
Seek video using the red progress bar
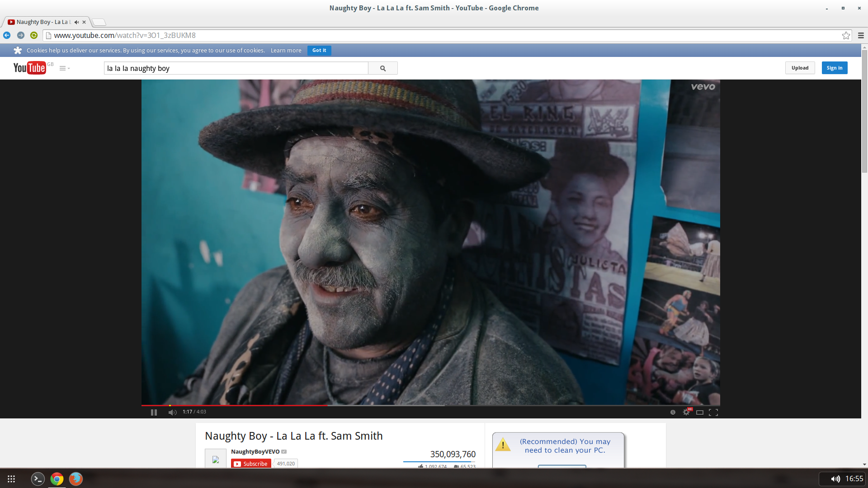tap(430, 405)
